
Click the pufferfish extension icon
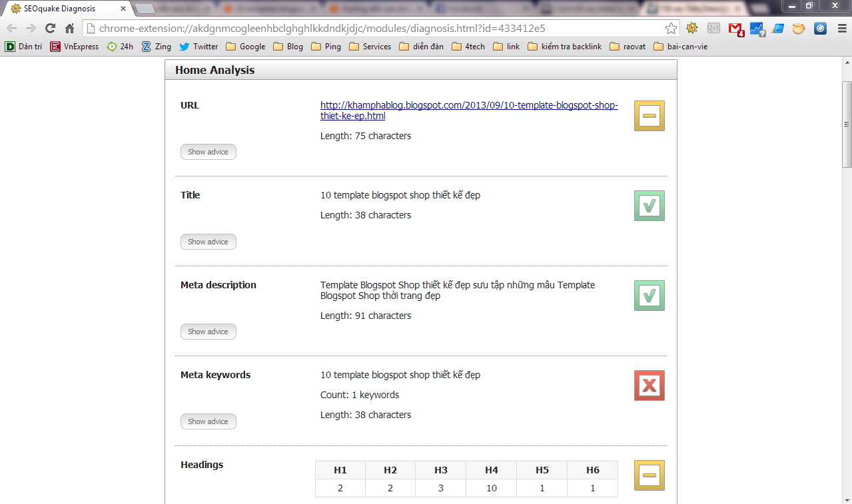coord(799,29)
